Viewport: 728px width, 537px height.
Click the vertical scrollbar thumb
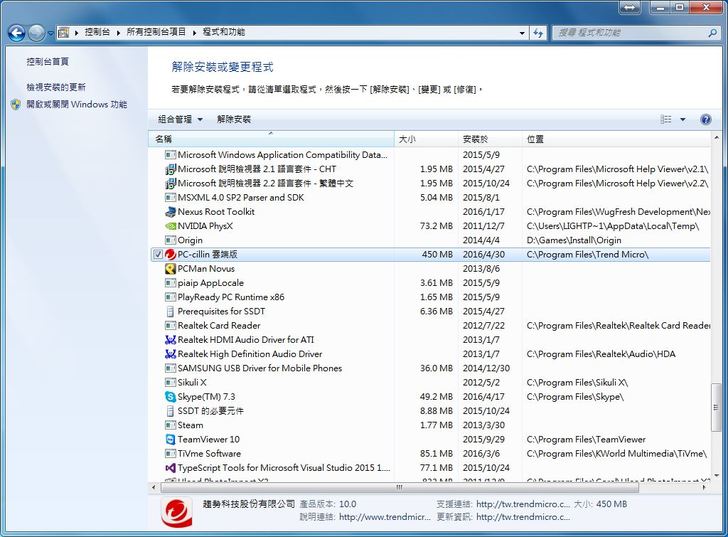(715, 407)
